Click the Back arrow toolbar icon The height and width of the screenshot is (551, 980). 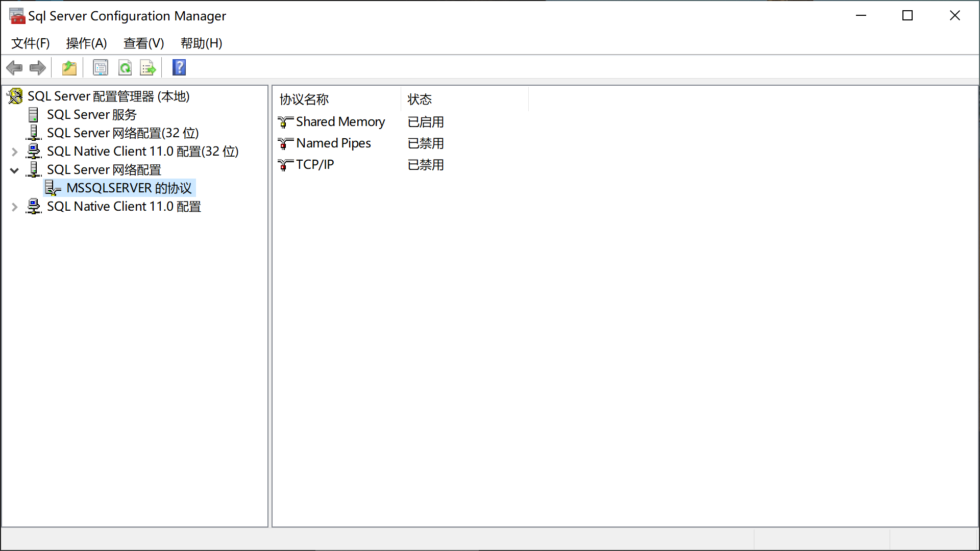14,67
